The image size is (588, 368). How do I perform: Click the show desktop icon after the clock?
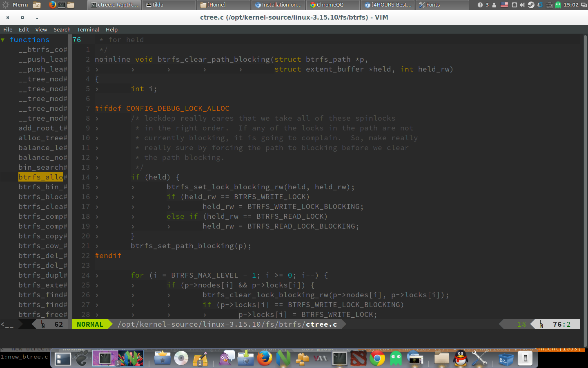[583, 5]
